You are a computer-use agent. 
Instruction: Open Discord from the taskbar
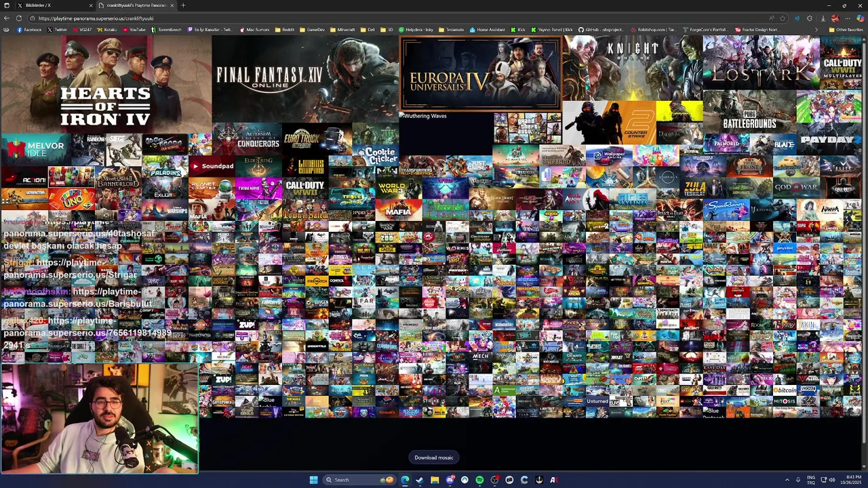click(450, 480)
